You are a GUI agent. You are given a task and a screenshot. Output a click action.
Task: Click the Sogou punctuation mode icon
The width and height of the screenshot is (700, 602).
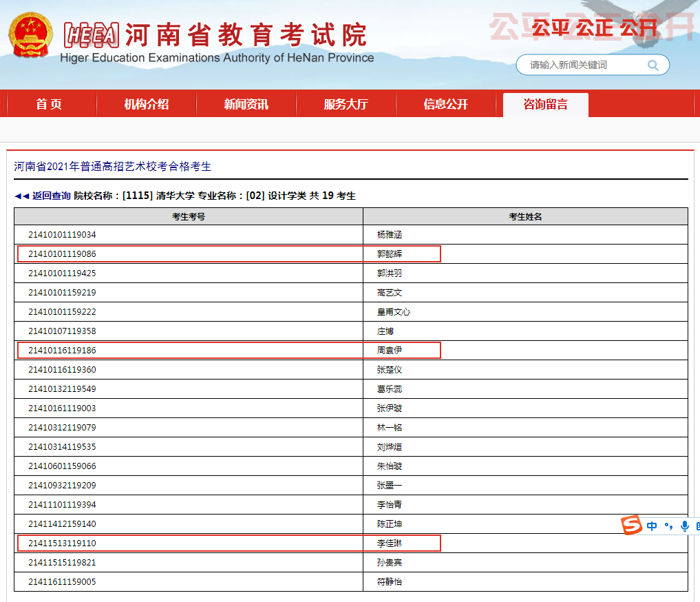click(x=668, y=526)
